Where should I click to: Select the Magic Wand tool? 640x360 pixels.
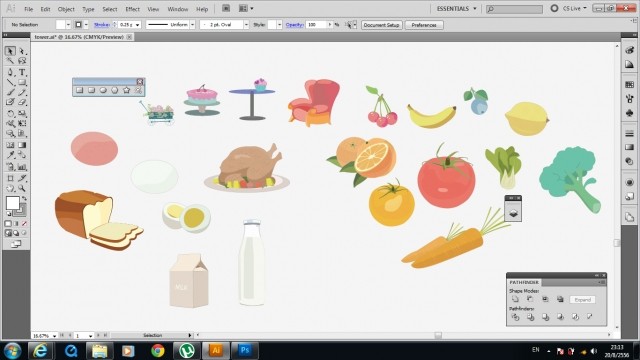click(10, 61)
